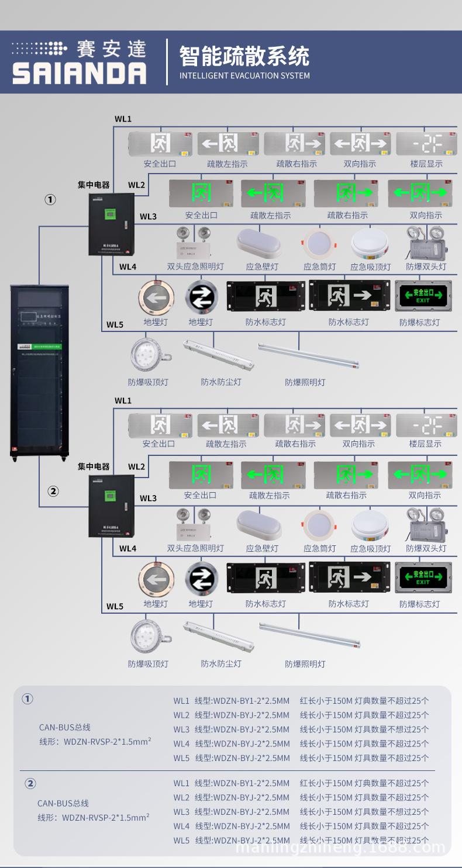Click the 防爆双头灯 image in group ①
Image resolution: width=462 pixels, height=868 pixels.
tap(426, 243)
